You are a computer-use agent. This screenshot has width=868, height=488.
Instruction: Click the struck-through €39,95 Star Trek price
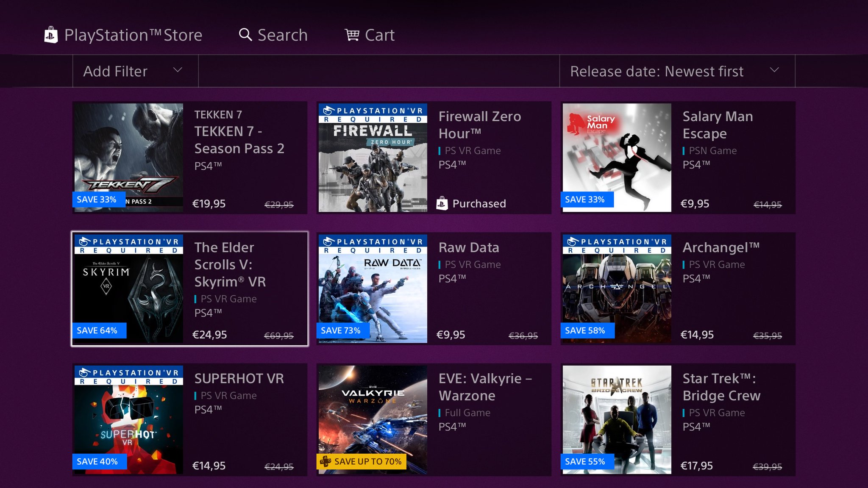point(767,466)
